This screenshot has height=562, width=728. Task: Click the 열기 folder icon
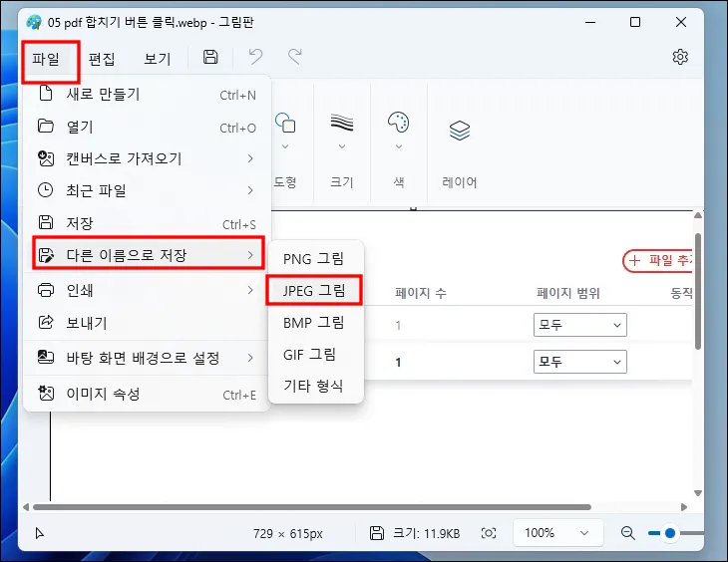pyautogui.click(x=46, y=126)
